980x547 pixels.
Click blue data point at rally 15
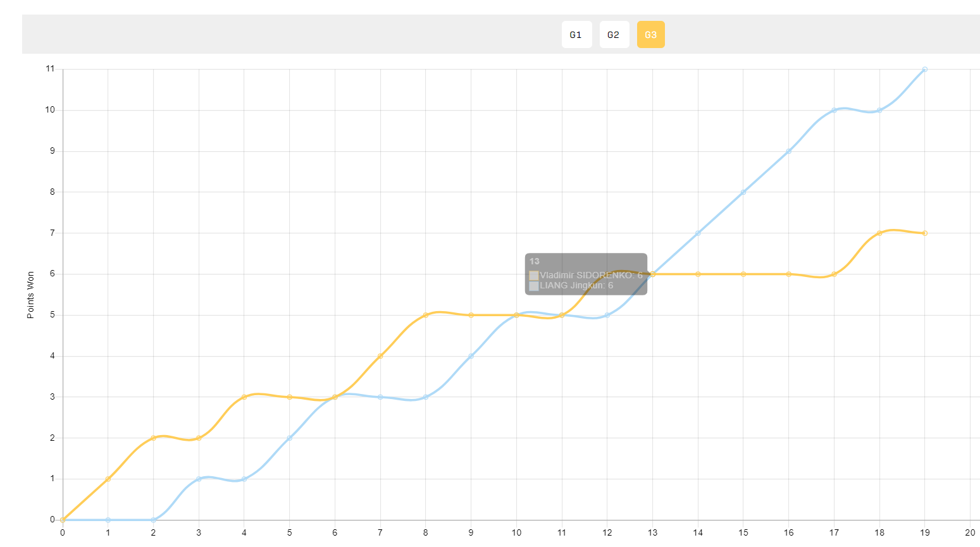click(x=743, y=192)
